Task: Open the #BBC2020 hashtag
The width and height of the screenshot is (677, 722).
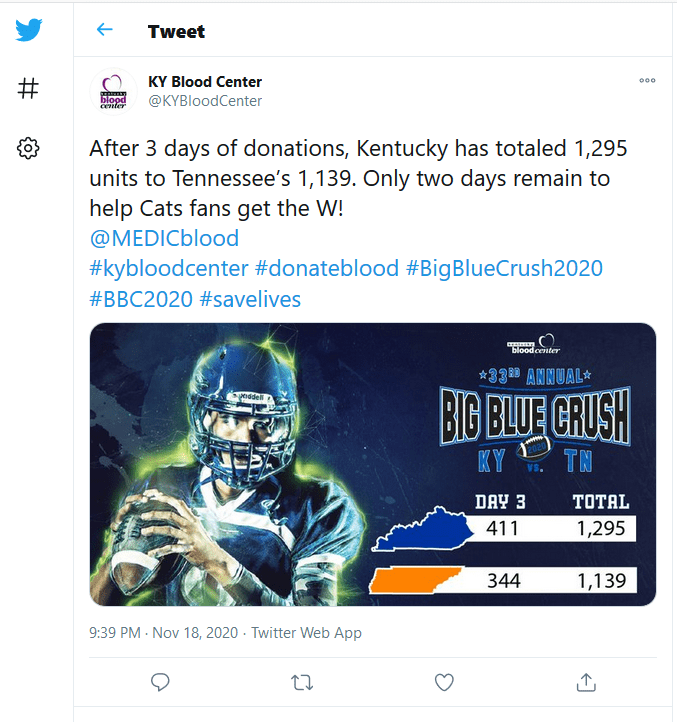Action: 141,299
